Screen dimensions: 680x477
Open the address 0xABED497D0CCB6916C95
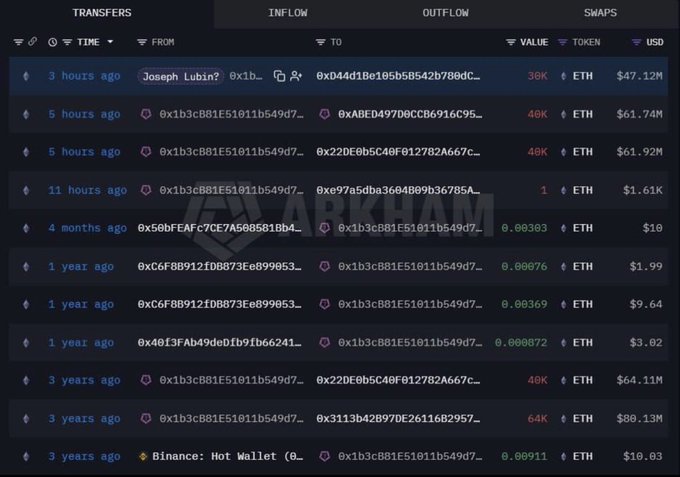pos(410,114)
